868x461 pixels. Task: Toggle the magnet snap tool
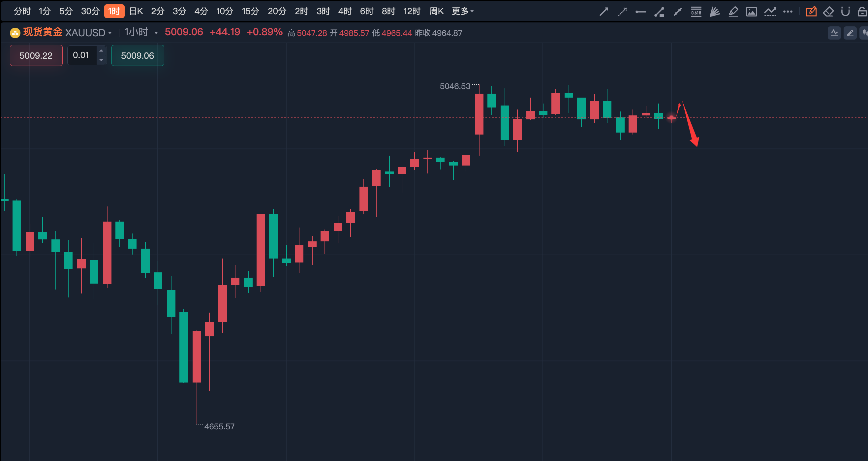[x=846, y=12]
